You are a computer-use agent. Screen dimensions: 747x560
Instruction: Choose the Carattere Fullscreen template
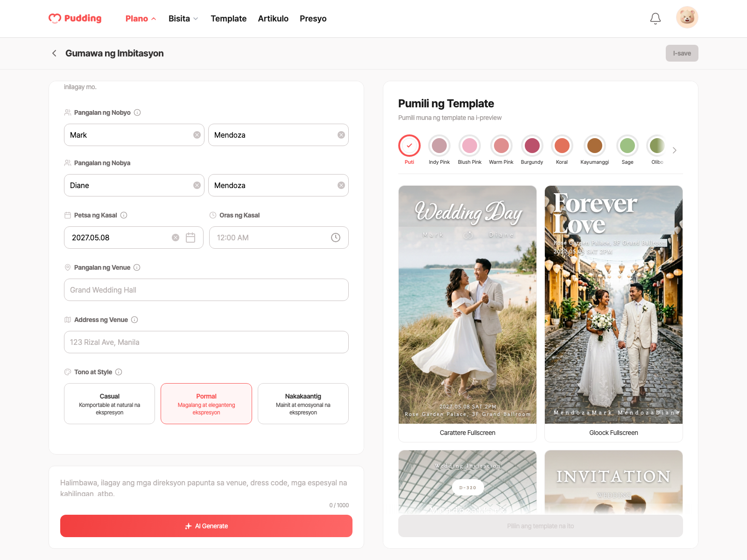pyautogui.click(x=467, y=314)
